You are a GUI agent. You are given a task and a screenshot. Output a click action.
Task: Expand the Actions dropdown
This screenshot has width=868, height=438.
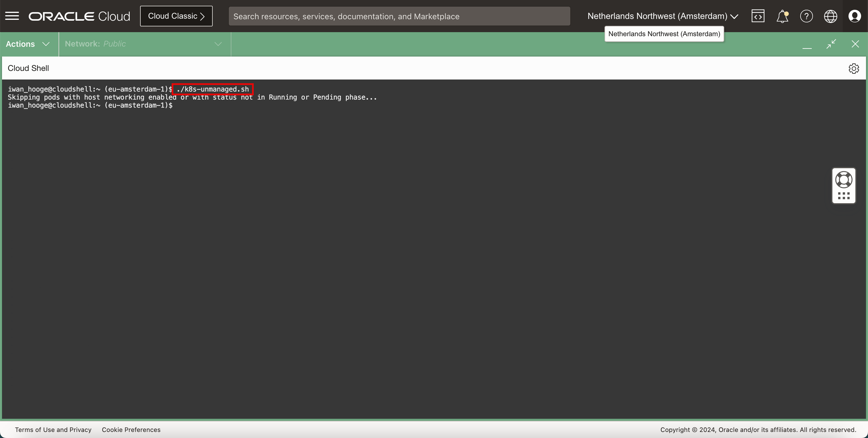(28, 44)
